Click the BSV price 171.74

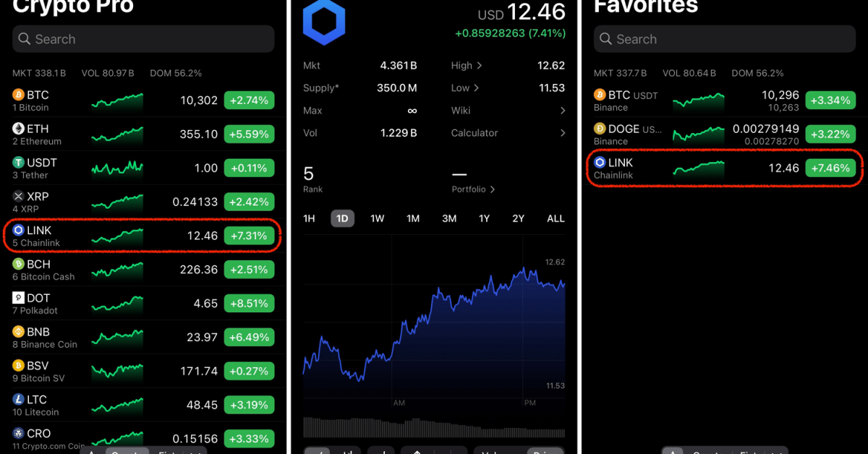(199, 371)
